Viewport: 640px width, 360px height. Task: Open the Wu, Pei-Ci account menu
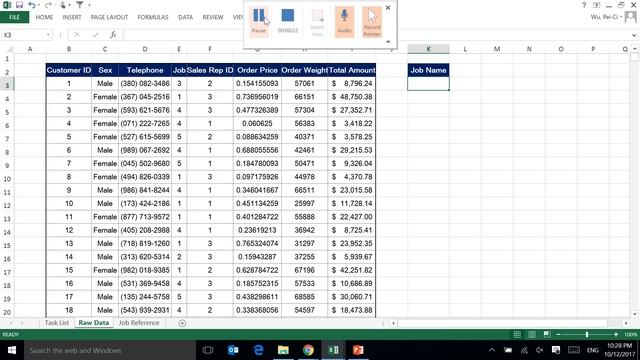606,17
